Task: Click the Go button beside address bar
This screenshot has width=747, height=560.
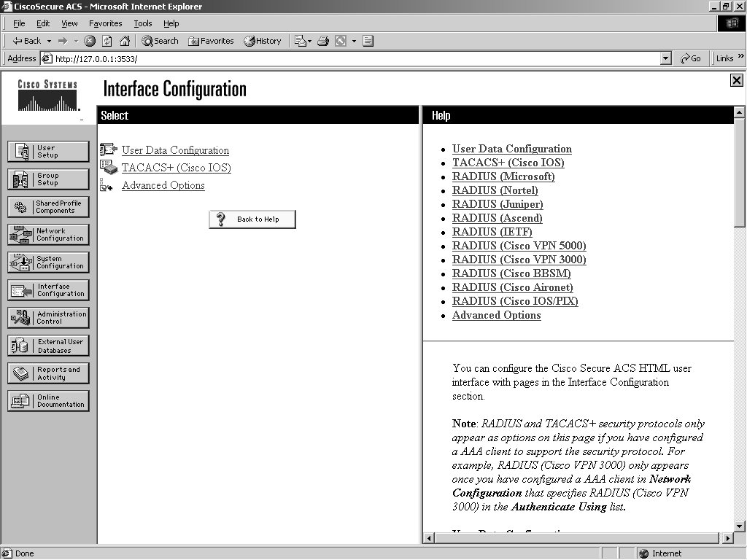Action: (x=690, y=58)
